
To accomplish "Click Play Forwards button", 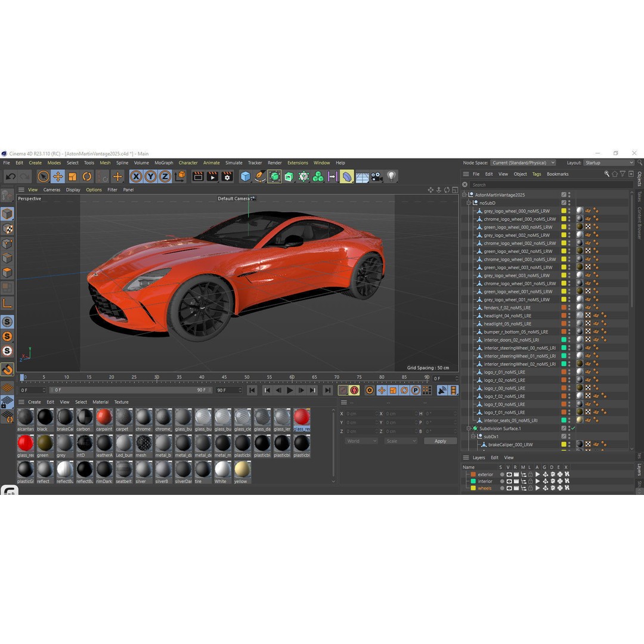I will pos(290,390).
